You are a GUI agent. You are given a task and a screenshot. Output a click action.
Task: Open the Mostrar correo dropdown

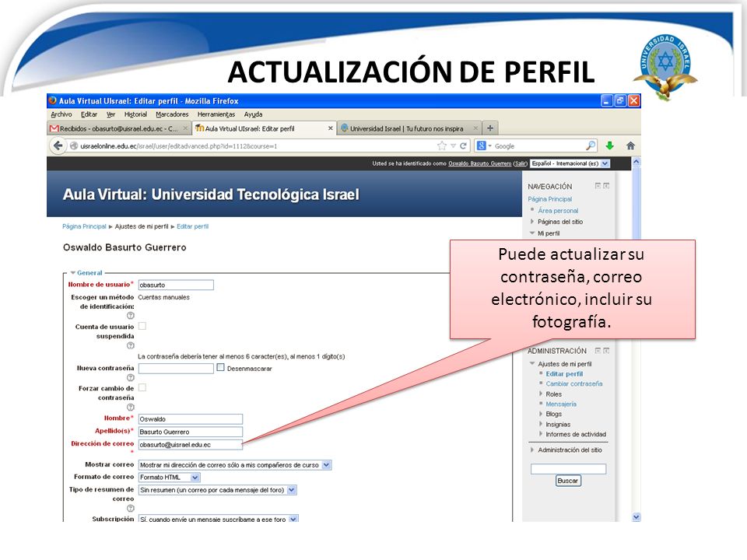(235, 465)
